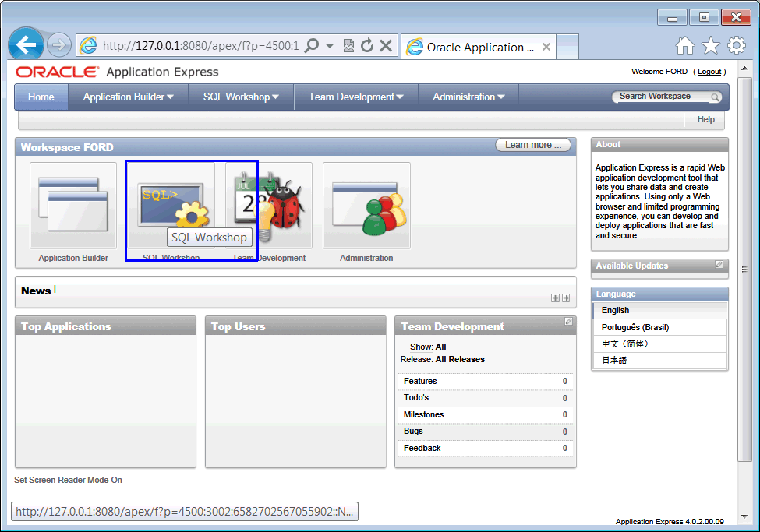Open a new blank browser tab
760x532 pixels.
(x=567, y=47)
